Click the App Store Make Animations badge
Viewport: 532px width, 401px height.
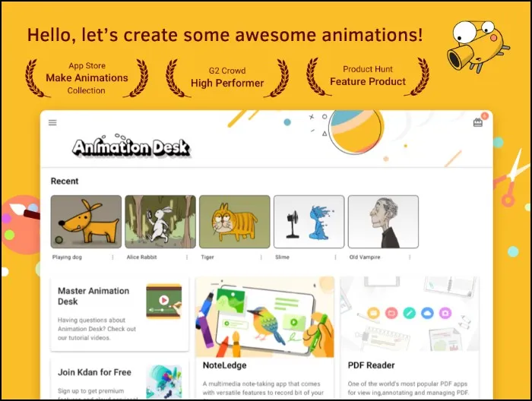87,78
